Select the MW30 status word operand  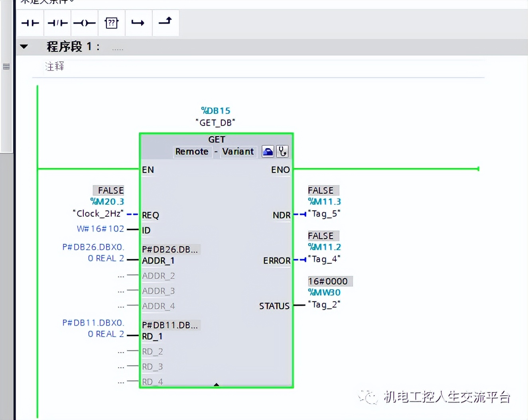click(x=324, y=292)
